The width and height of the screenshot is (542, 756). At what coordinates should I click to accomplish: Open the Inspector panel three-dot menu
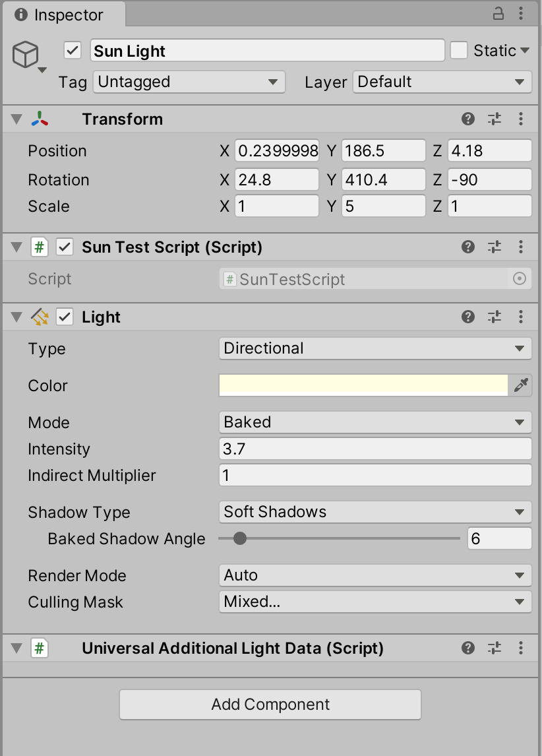tap(522, 14)
